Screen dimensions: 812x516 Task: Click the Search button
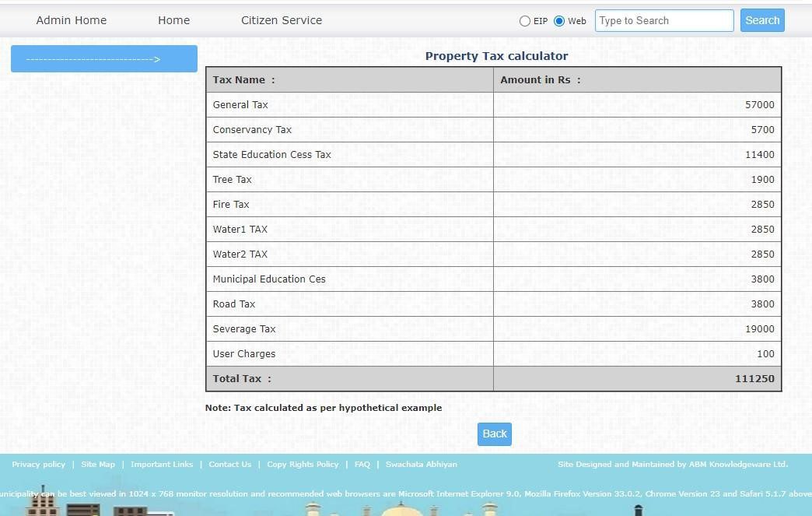click(x=761, y=20)
